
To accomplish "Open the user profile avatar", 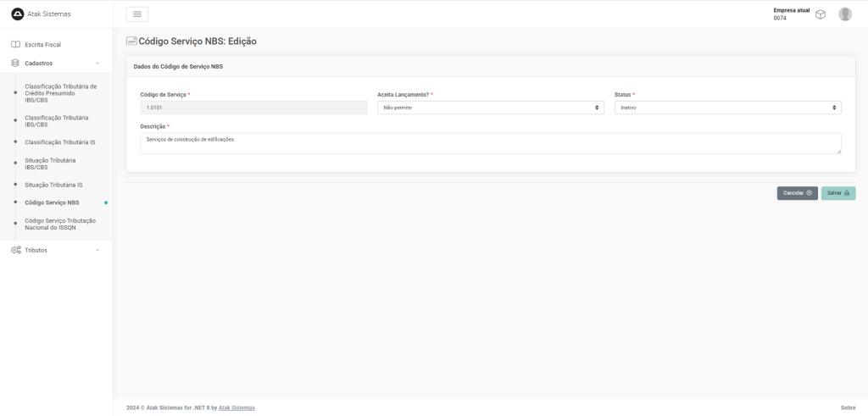I will 844,14.
